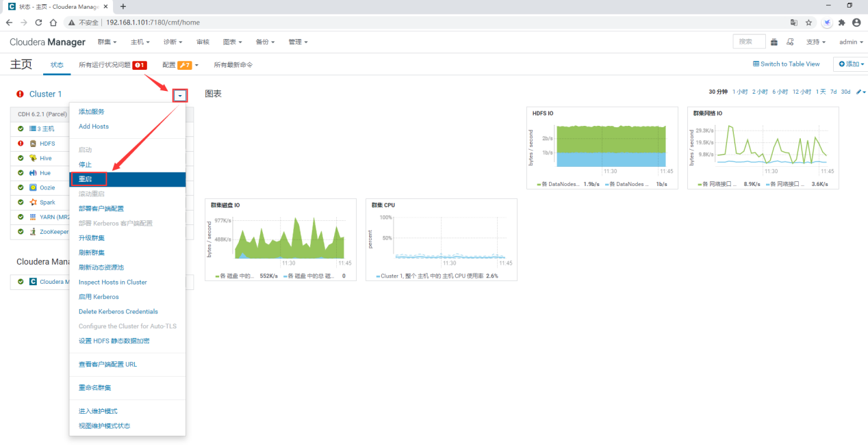The width and height of the screenshot is (868, 446).
Task: Open the Chrome profile avatar icon
Action: tap(856, 23)
